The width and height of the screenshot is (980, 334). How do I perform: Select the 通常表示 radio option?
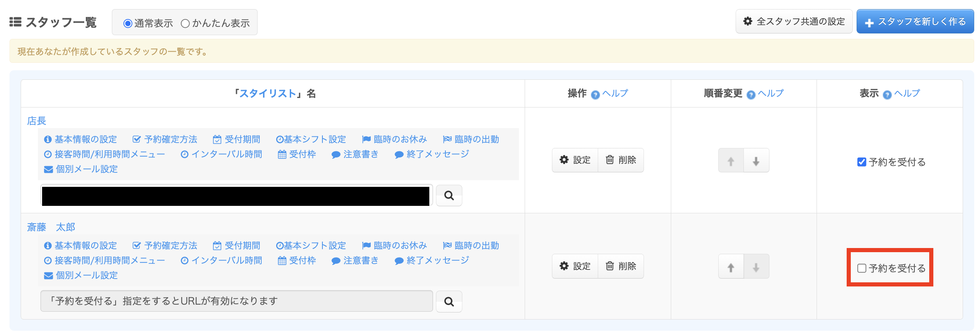pos(128,24)
